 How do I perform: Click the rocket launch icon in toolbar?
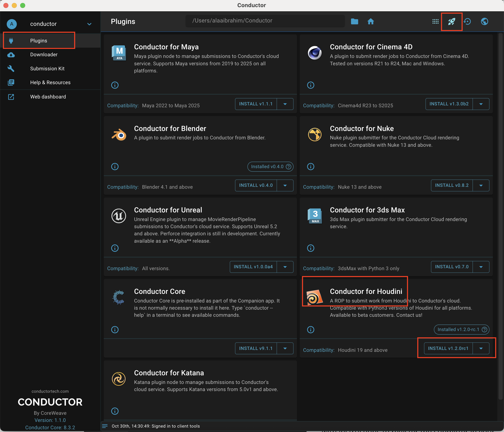451,22
